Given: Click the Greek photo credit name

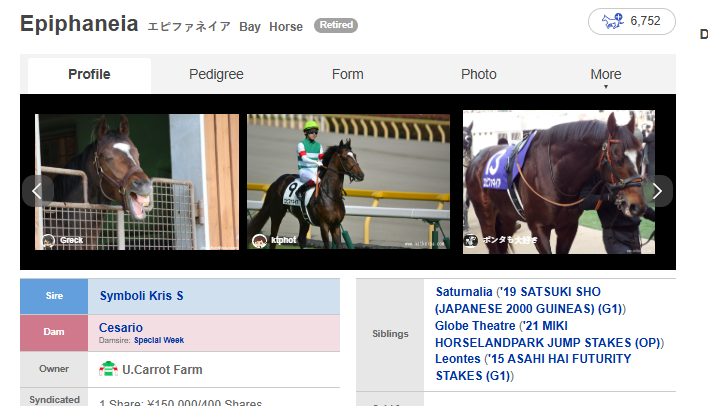Looking at the screenshot, I should click(71, 240).
